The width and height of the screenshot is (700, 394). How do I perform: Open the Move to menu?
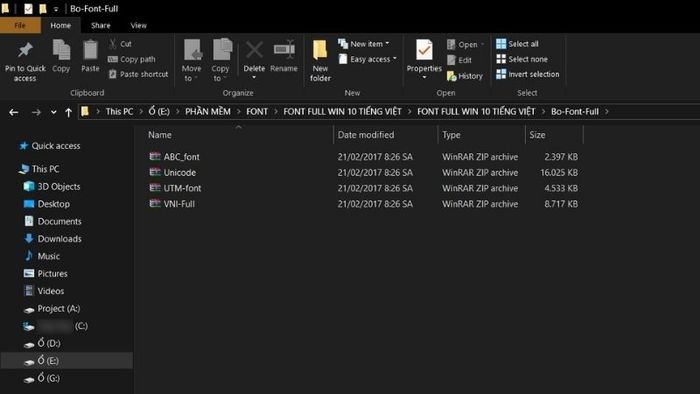tap(192, 60)
